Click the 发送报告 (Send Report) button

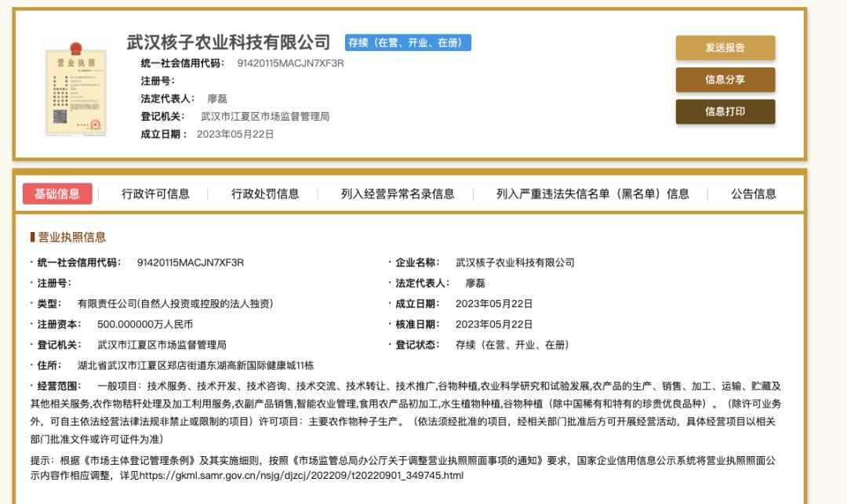[725, 48]
